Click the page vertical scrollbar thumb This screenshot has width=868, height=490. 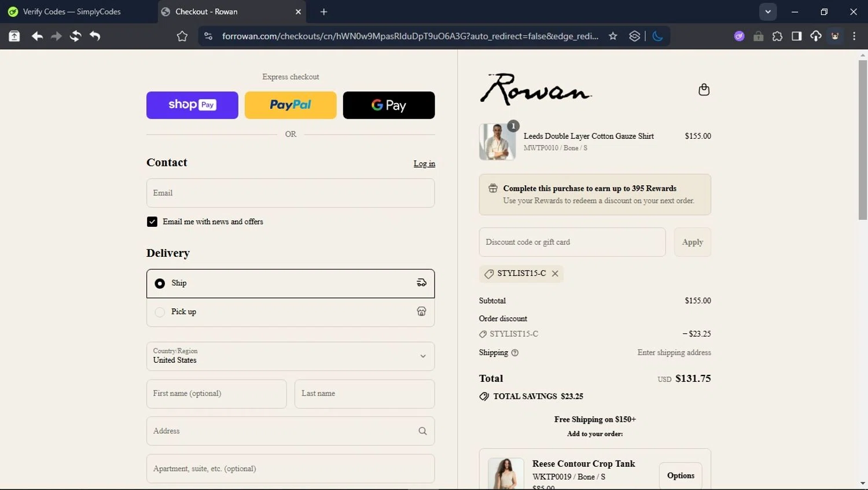point(863,139)
